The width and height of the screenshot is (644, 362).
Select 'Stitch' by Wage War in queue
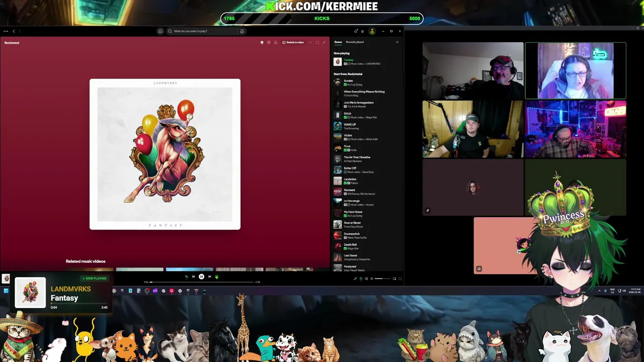[x=367, y=115]
